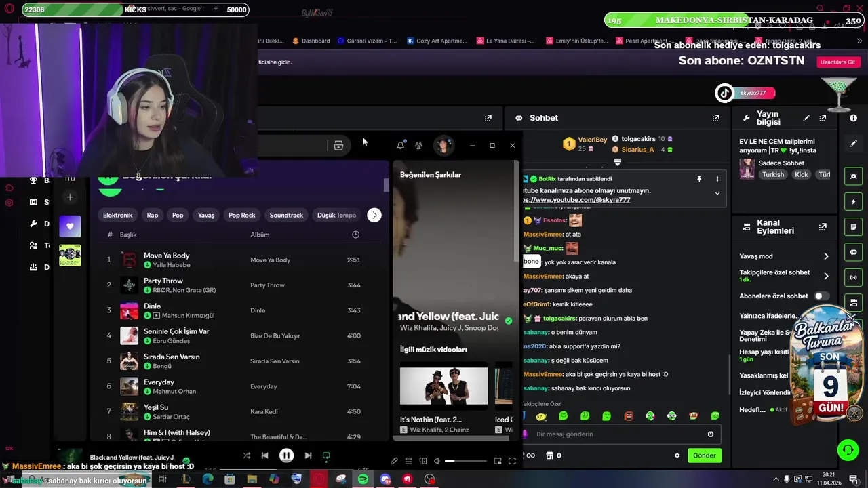
Task: Open lightning quick actions icon
Action: (x=854, y=202)
